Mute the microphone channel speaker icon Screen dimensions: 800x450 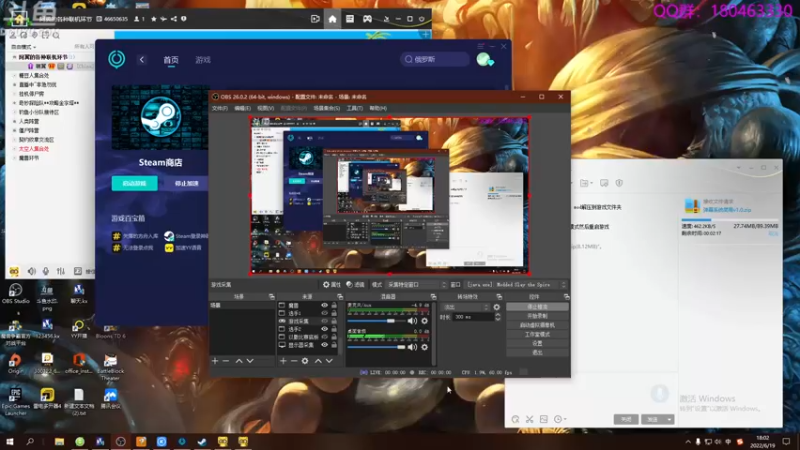(412, 321)
